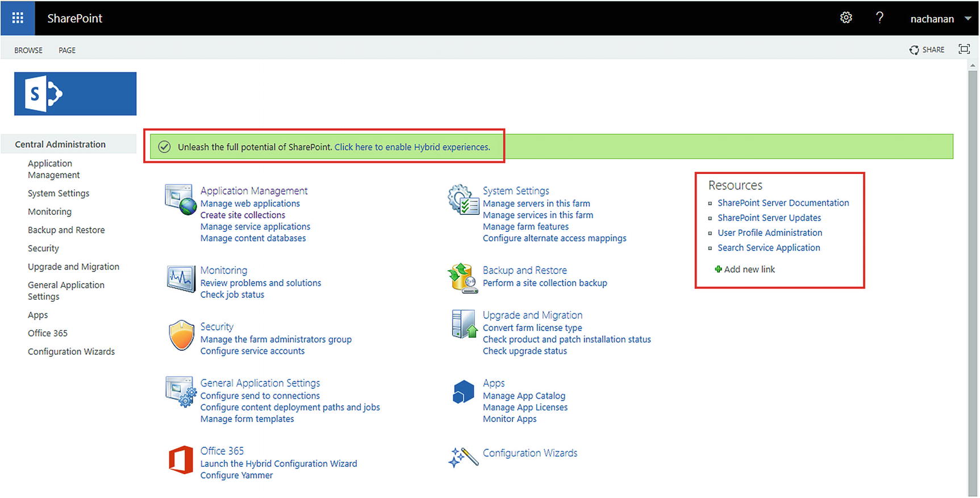Select Office 365 in the sidebar

[48, 333]
